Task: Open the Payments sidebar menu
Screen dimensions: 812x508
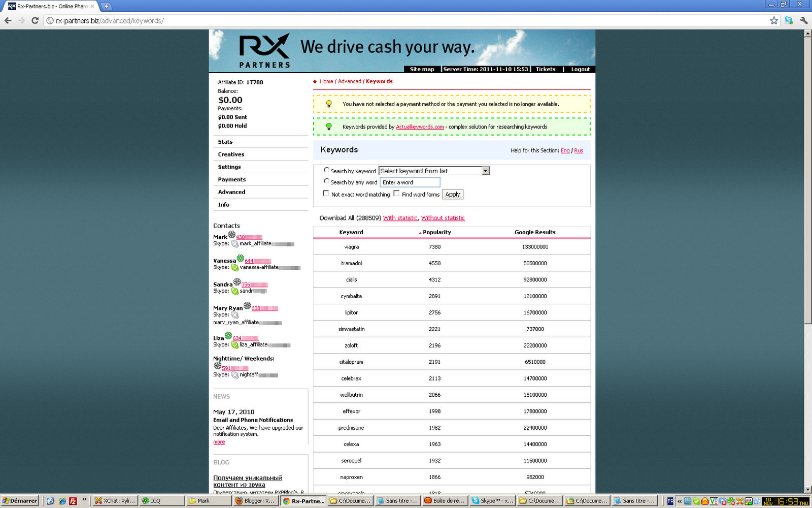Action: tap(232, 179)
